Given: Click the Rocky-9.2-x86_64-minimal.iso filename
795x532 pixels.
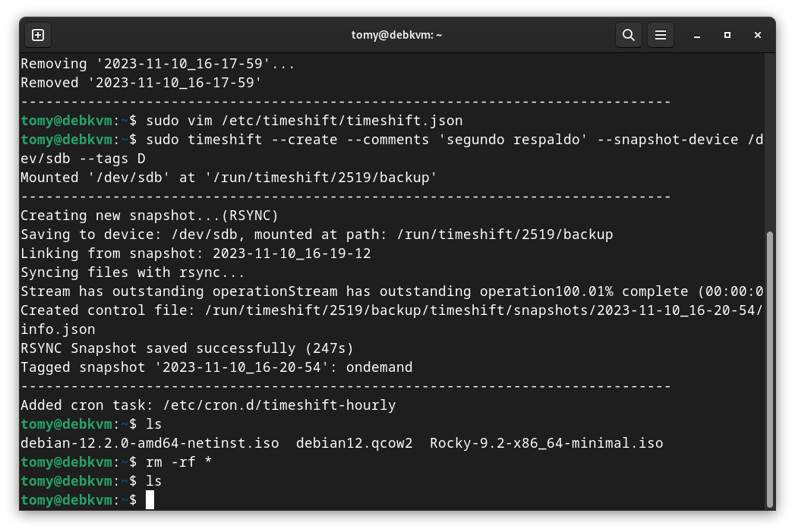Looking at the screenshot, I should click(x=546, y=443).
